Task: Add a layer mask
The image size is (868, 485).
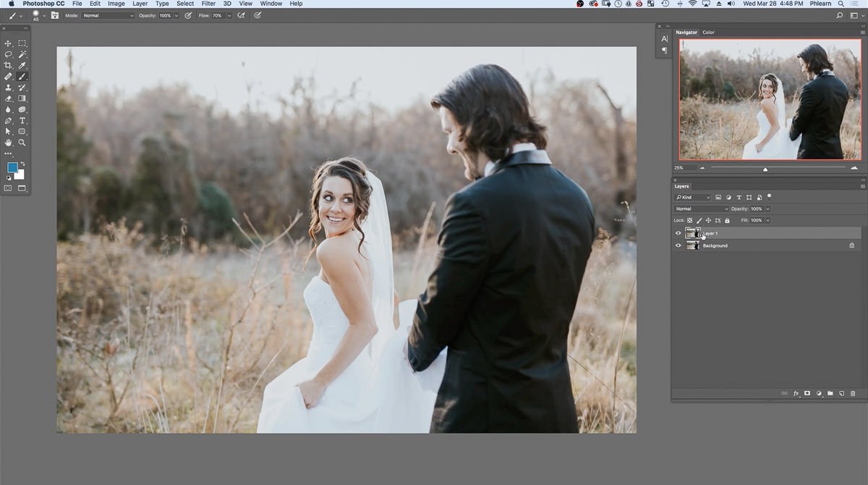Action: (x=807, y=393)
